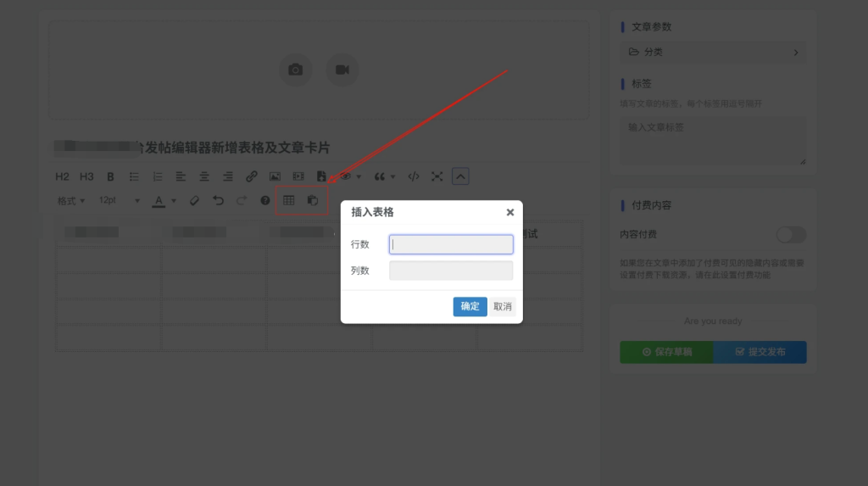The width and height of the screenshot is (868, 486).
Task: Click the H3 heading toolbar button
Action: (x=86, y=176)
